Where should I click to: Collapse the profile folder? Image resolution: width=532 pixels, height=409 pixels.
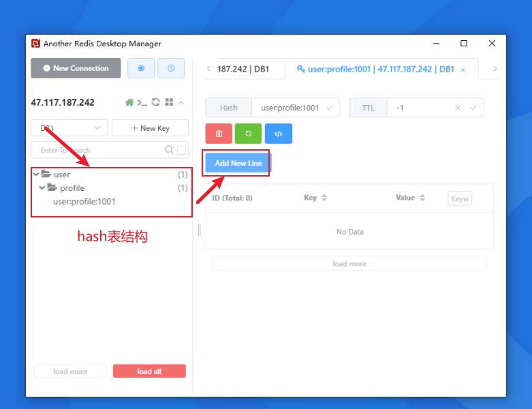point(42,187)
